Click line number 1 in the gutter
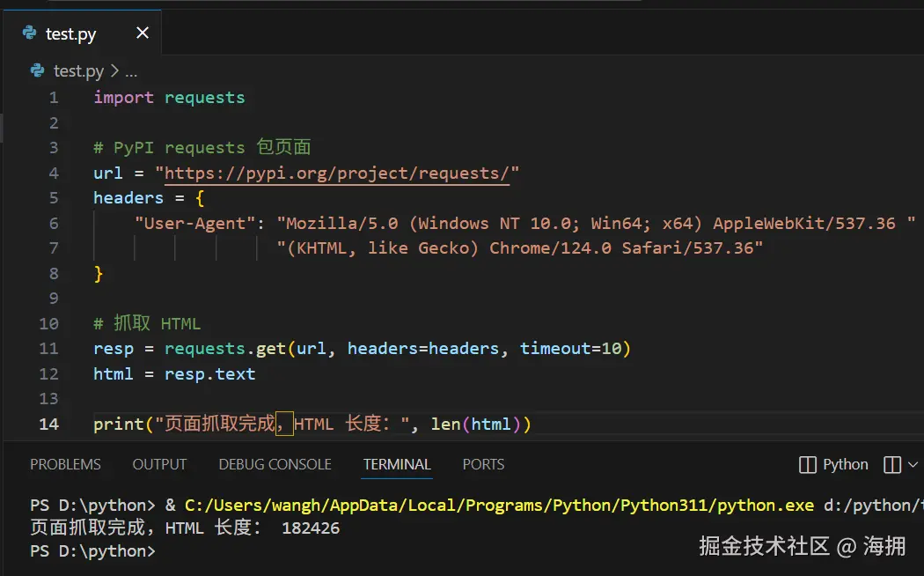Viewport: 924px width, 576px height. point(54,97)
